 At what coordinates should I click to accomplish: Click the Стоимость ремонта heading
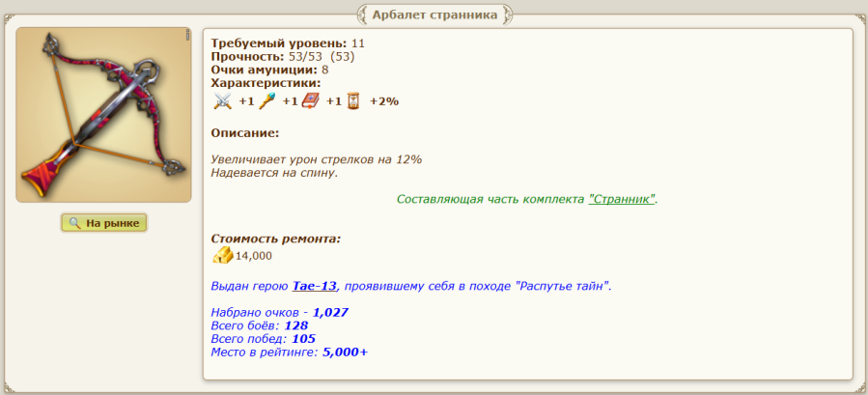click(276, 240)
